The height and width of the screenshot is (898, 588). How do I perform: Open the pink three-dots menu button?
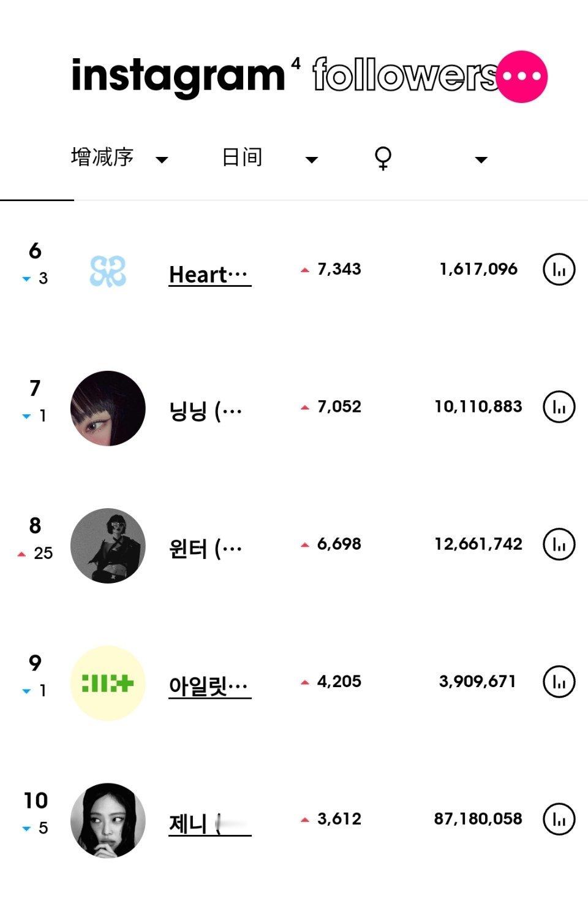point(521,77)
